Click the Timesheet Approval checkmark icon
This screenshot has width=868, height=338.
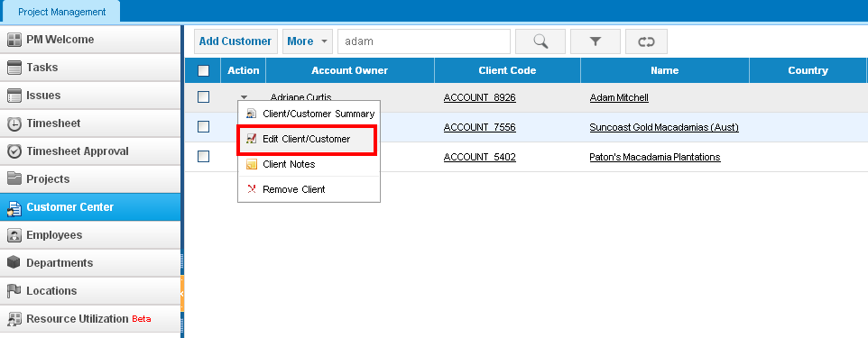pyautogui.click(x=14, y=151)
